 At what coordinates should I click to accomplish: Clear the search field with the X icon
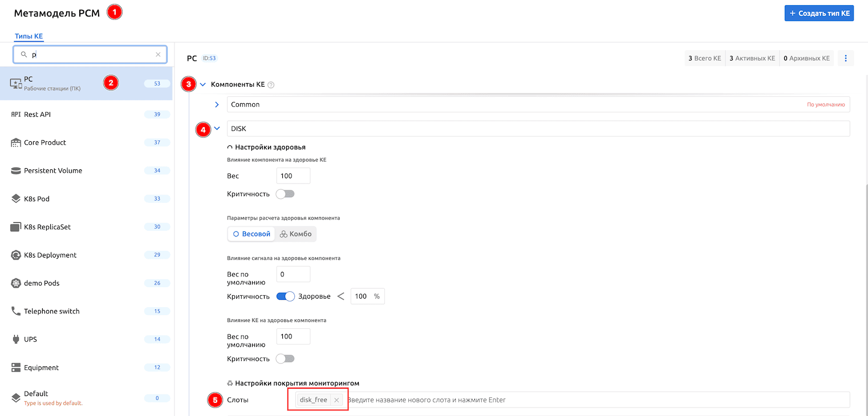coord(158,55)
